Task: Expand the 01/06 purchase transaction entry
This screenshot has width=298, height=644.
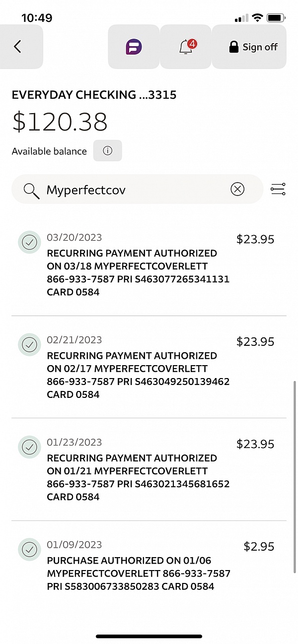Action: click(x=138, y=574)
